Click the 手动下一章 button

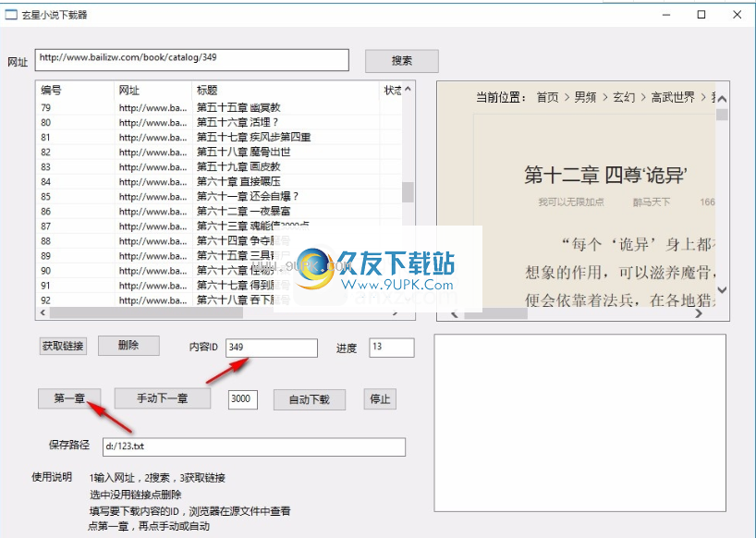pyautogui.click(x=163, y=398)
